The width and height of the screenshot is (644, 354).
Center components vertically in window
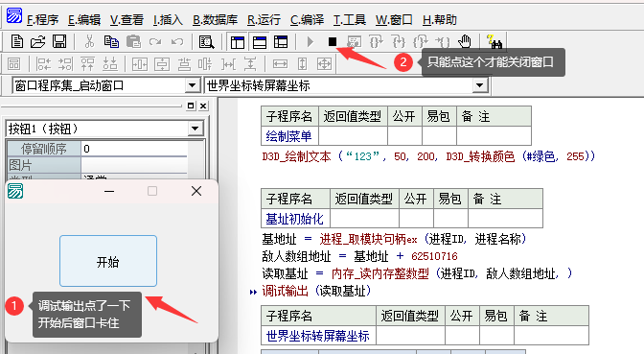point(162,64)
